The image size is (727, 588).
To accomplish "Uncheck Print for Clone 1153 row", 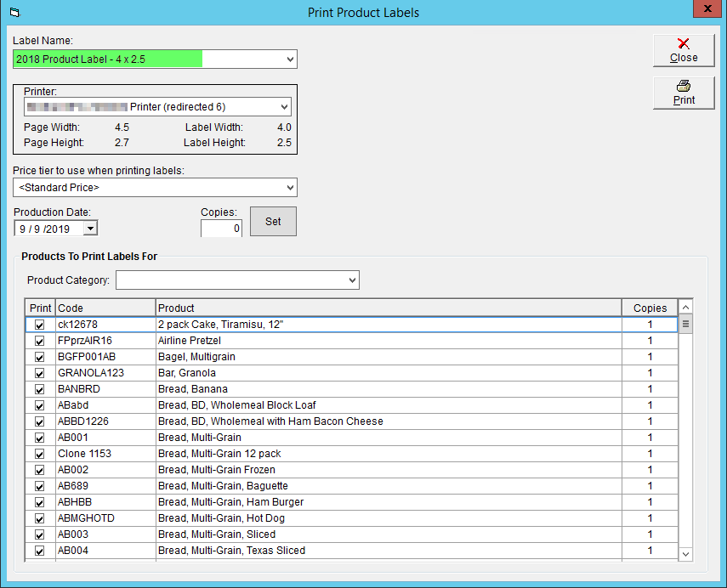I will (39, 454).
